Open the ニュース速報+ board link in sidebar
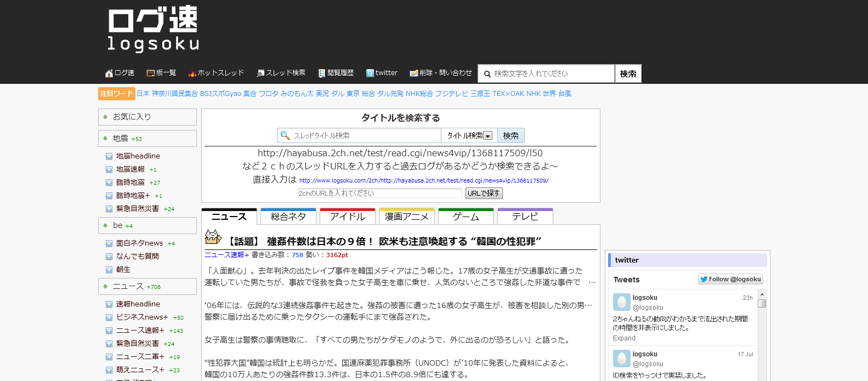 coord(140,331)
